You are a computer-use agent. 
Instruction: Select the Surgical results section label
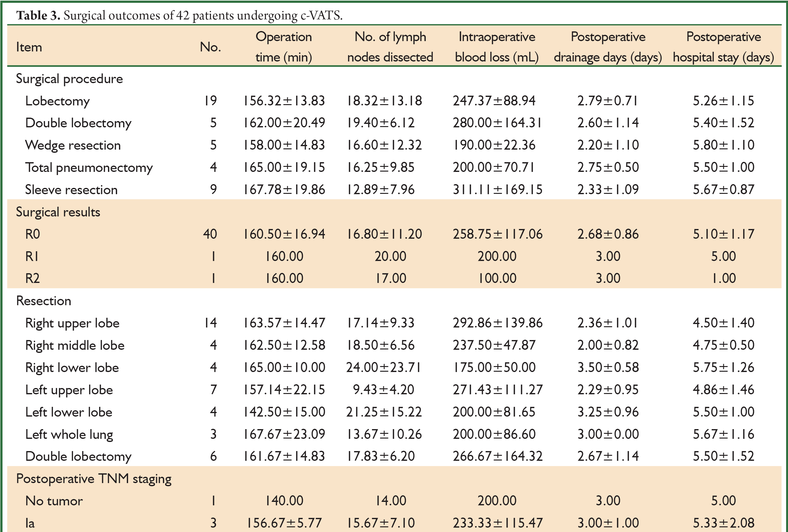[58, 212]
